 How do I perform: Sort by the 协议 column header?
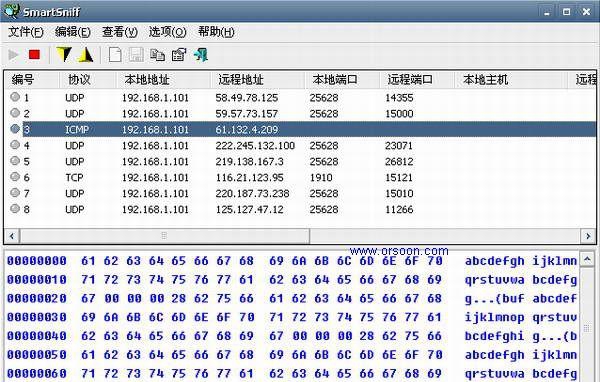tap(88, 80)
